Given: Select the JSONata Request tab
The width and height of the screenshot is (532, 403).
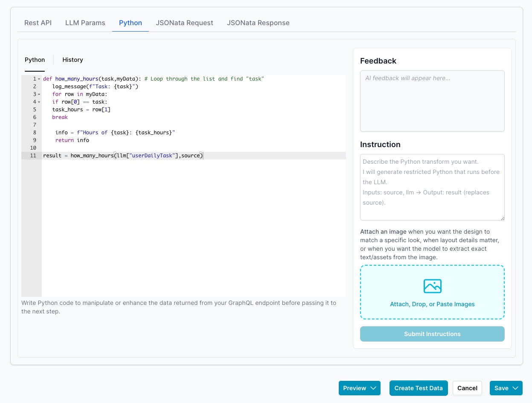Looking at the screenshot, I should (x=184, y=23).
